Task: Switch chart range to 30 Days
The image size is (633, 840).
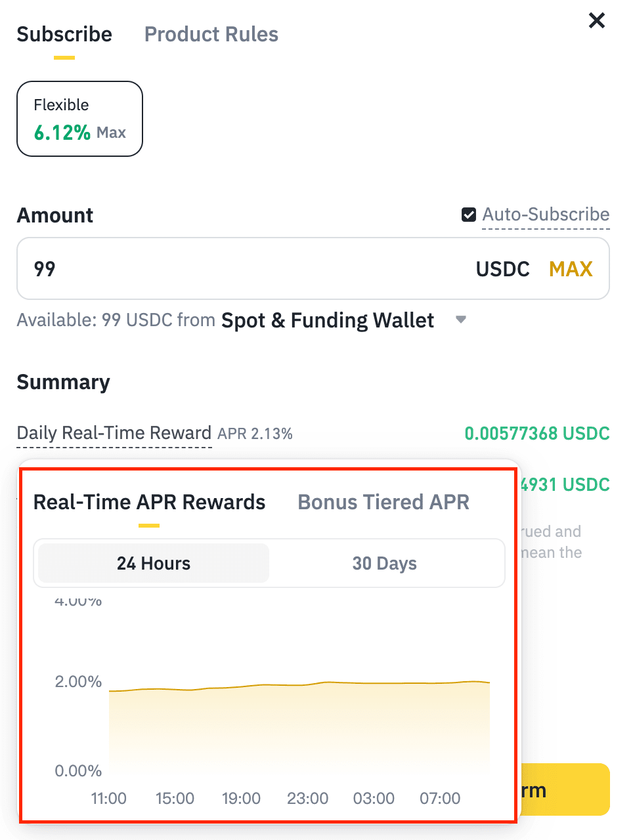Action: [385, 563]
